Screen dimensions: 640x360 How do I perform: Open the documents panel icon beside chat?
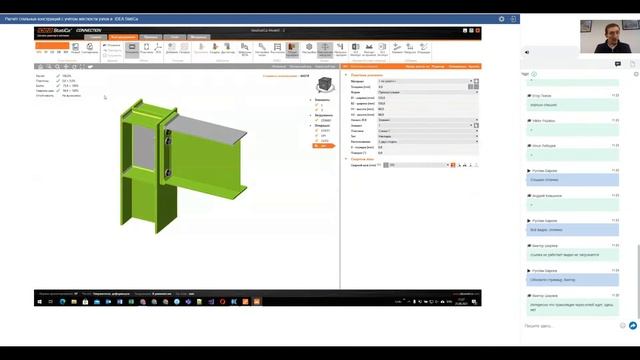click(x=633, y=64)
